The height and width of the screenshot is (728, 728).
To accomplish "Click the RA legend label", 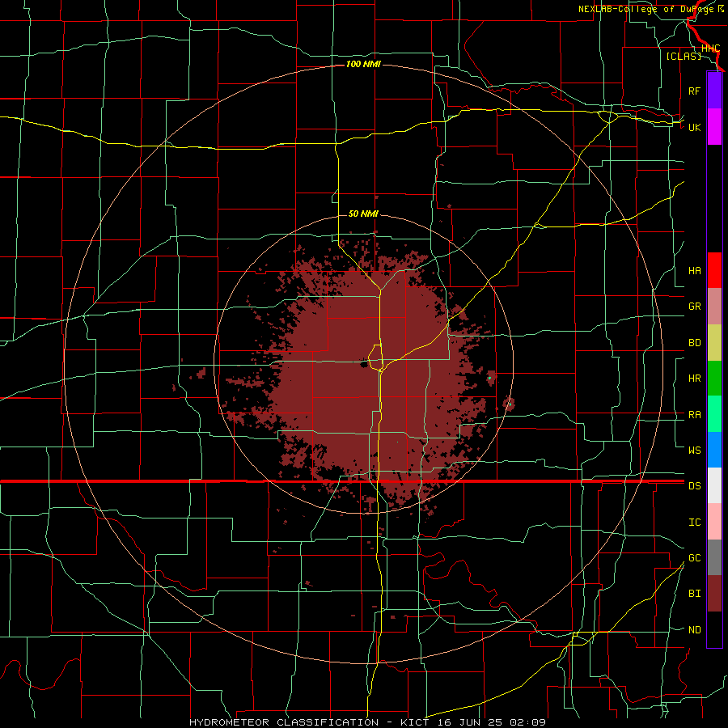I will click(x=694, y=415).
